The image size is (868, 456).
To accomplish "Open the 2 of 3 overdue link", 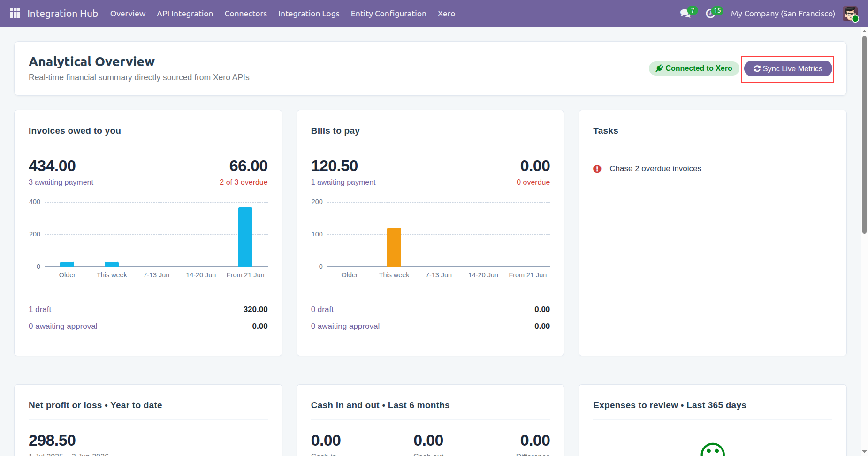I will pyautogui.click(x=244, y=182).
